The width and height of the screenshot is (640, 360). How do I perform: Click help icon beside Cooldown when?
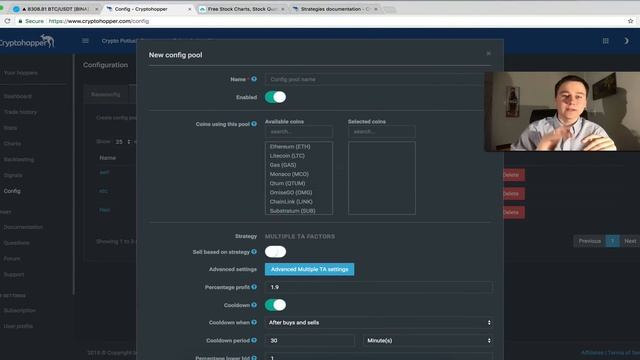(254, 322)
